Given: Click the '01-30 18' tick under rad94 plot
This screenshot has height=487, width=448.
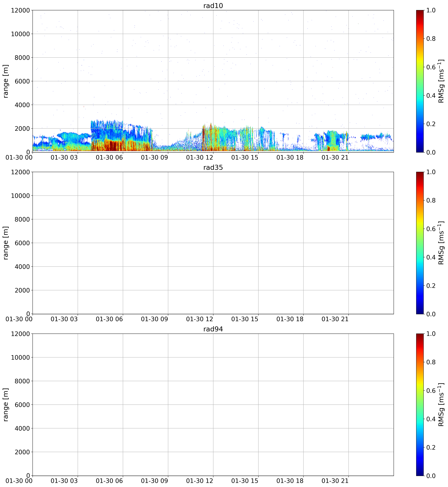Looking at the screenshot, I should click(x=290, y=481).
